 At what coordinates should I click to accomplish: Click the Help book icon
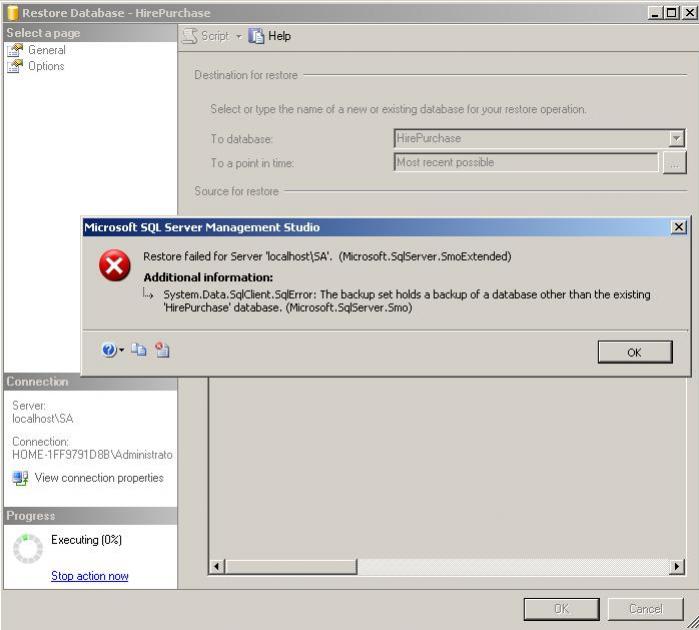point(256,36)
